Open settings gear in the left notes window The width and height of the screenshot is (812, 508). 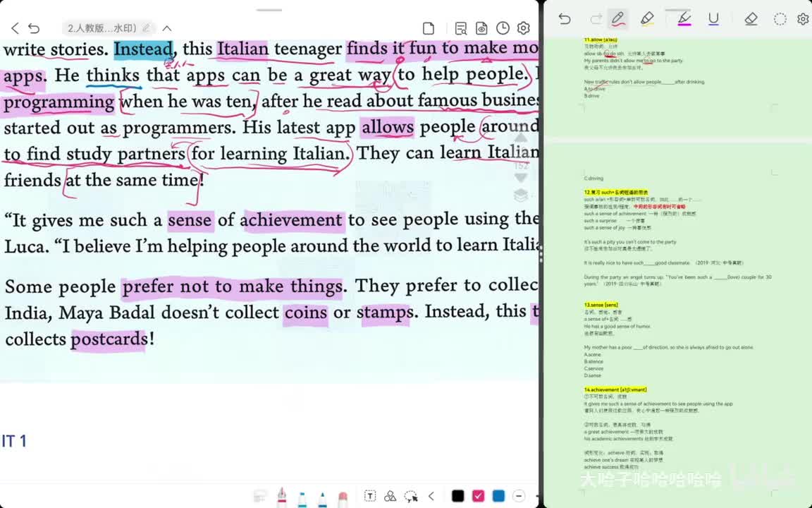(524, 28)
